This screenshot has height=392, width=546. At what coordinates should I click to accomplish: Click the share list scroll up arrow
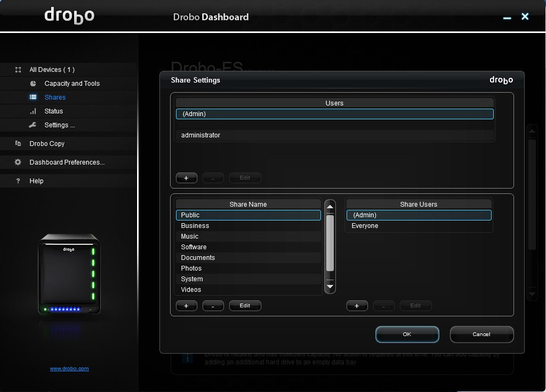(x=330, y=207)
